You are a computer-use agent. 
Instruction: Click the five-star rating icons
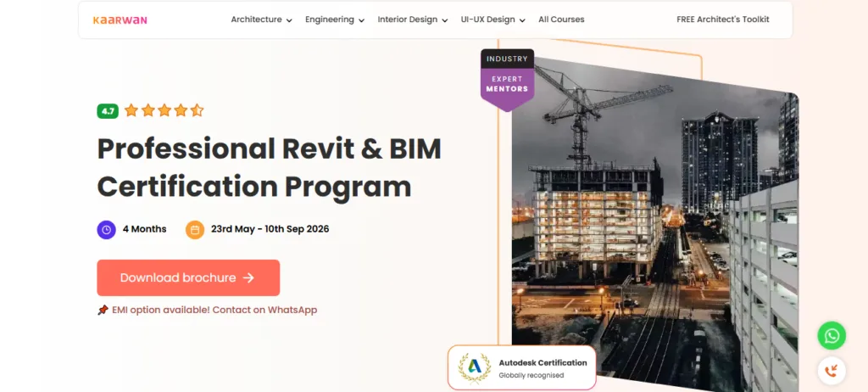point(164,110)
